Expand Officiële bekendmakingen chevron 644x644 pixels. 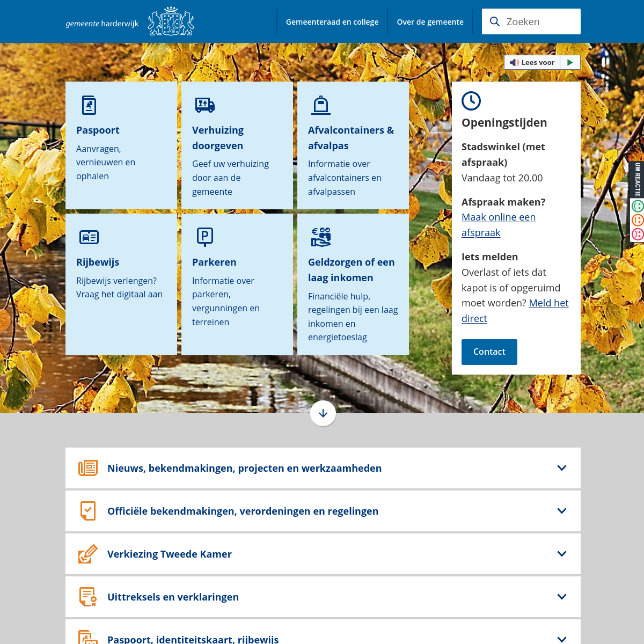coord(562,511)
